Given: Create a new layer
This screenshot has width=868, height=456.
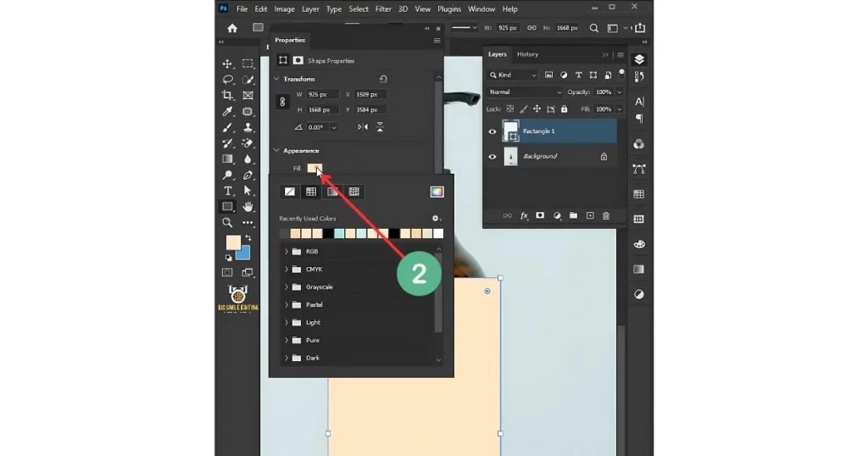Looking at the screenshot, I should (x=590, y=216).
